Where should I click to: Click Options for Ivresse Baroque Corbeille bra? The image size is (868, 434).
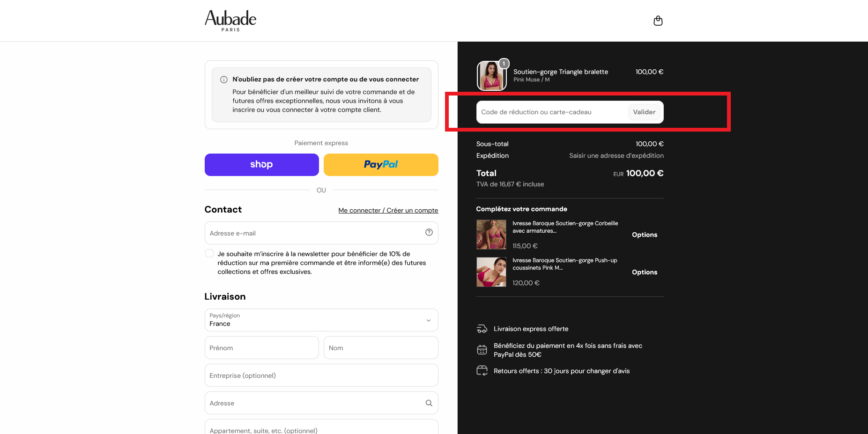tap(645, 235)
